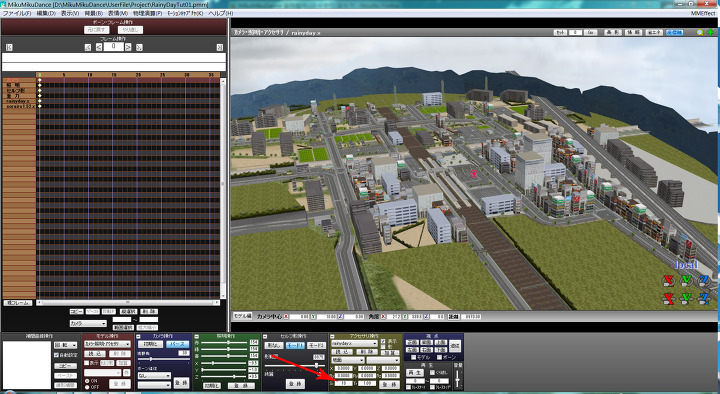Click the red light-color slider in the lighting panel
This screenshot has width=720, height=394.
click(224, 343)
